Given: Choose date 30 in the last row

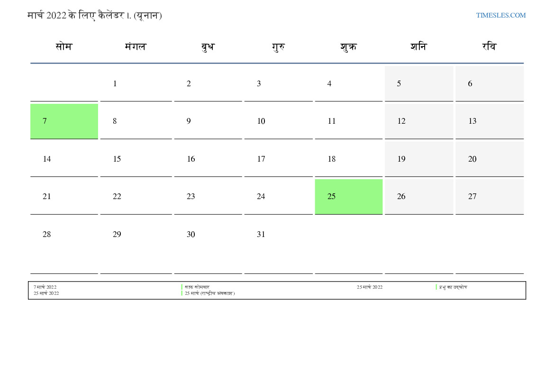Looking at the screenshot, I should click(208, 245).
